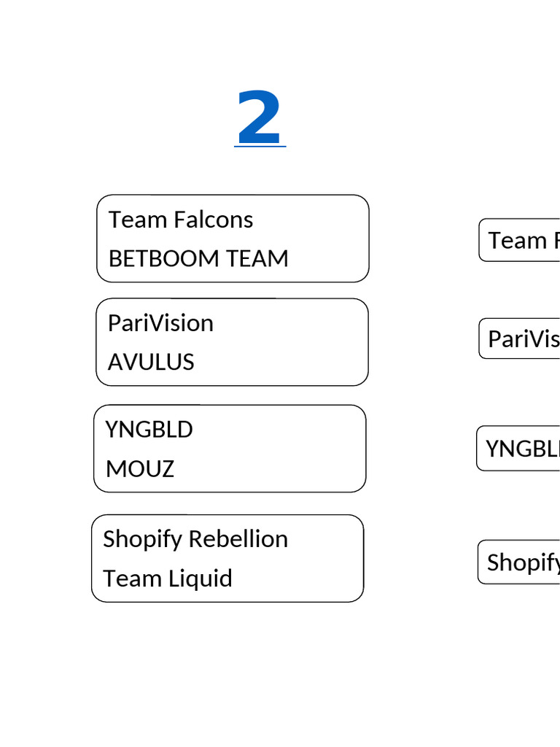Select the Team Liquid entry
This screenshot has height=747, width=560.
168,578
